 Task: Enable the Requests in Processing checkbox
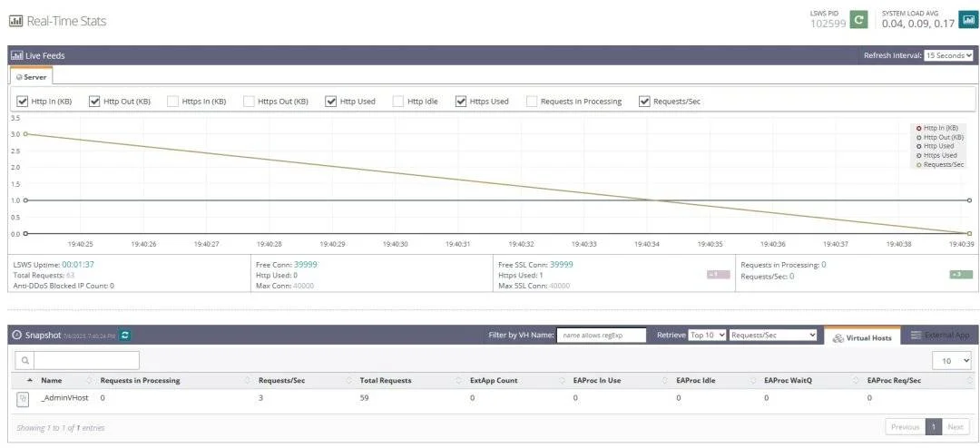532,102
